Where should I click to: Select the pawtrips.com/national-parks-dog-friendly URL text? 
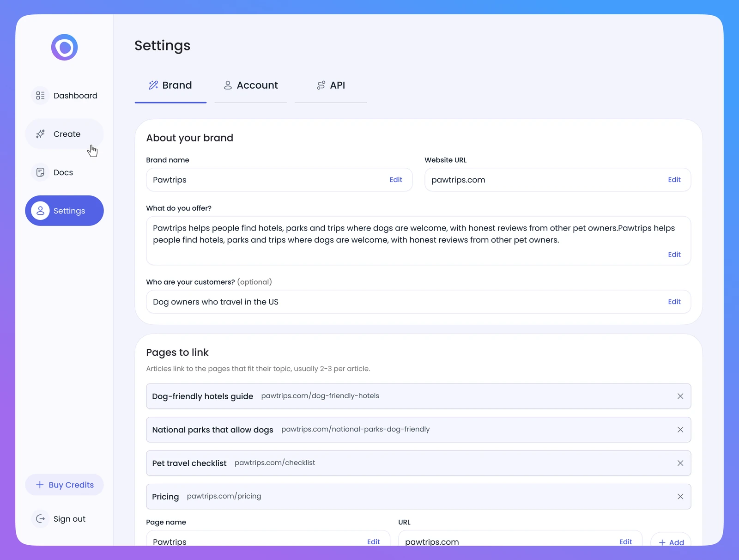[x=355, y=429]
